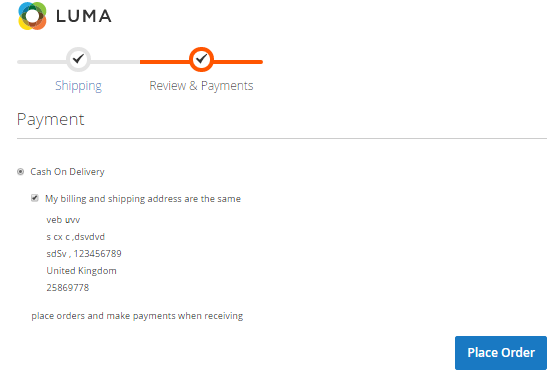This screenshot has height=381, width=554.
Task: Click the Payment section heading
Action: 51,120
